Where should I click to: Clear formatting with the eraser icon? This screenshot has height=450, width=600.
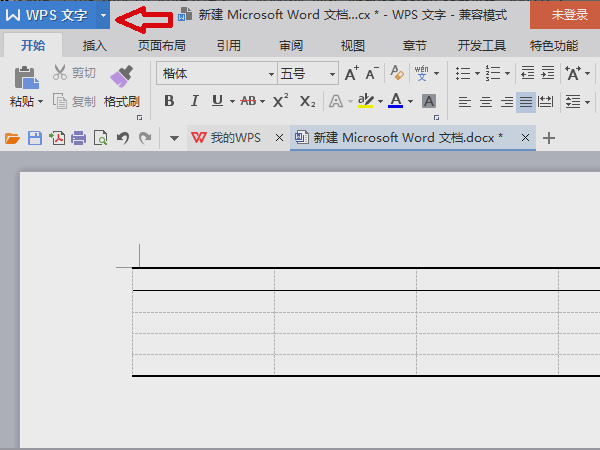click(397, 73)
